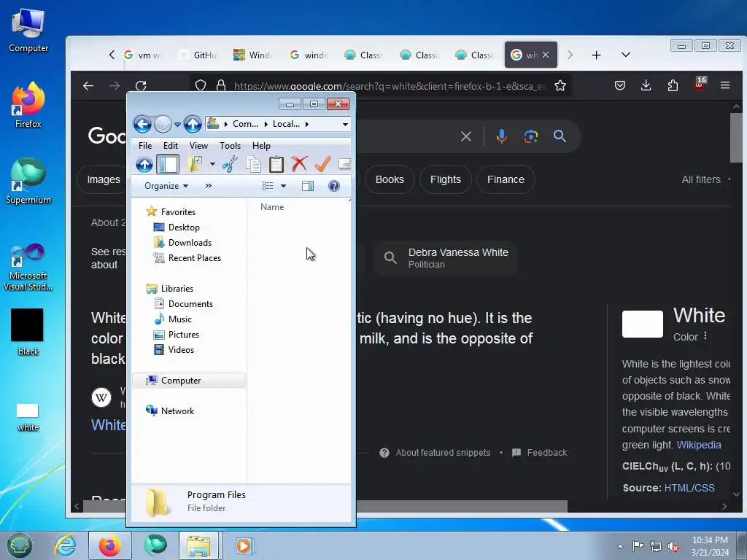Open Internet Explorer from taskbar
Image resolution: width=747 pixels, height=560 pixels.
[65, 545]
